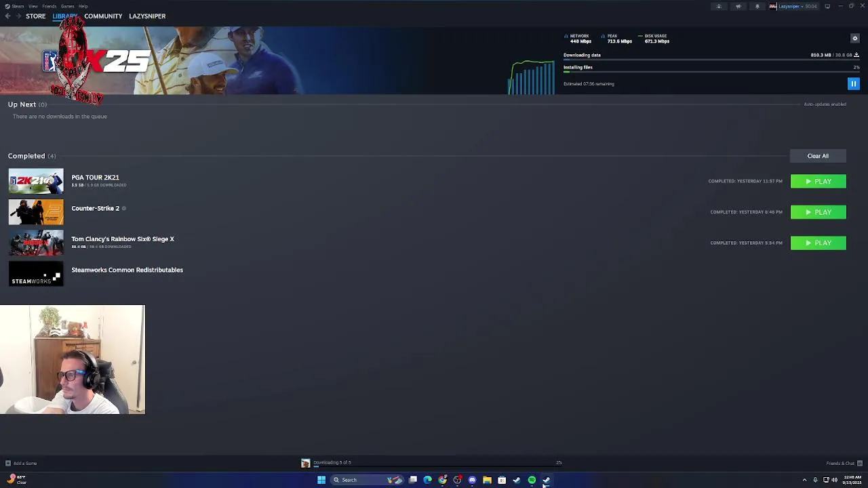The height and width of the screenshot is (488, 868).
Task: Open the 'Downloading 5 of 5' status bar
Action: coord(432,463)
